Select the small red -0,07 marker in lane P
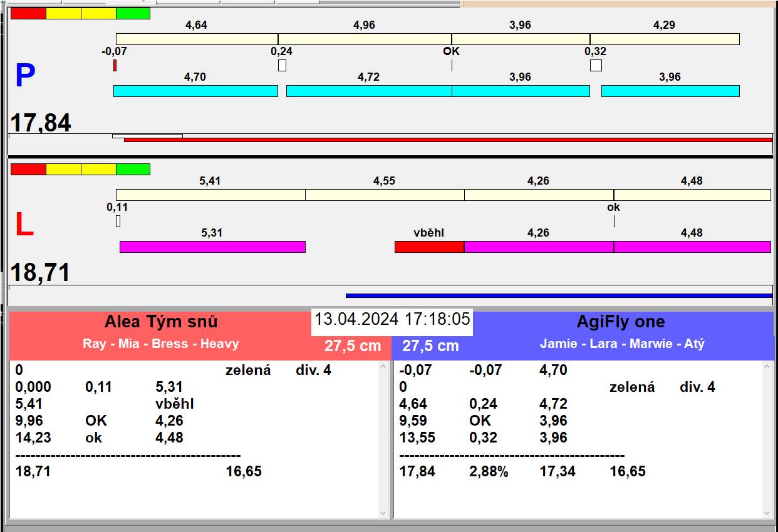 [x=115, y=65]
